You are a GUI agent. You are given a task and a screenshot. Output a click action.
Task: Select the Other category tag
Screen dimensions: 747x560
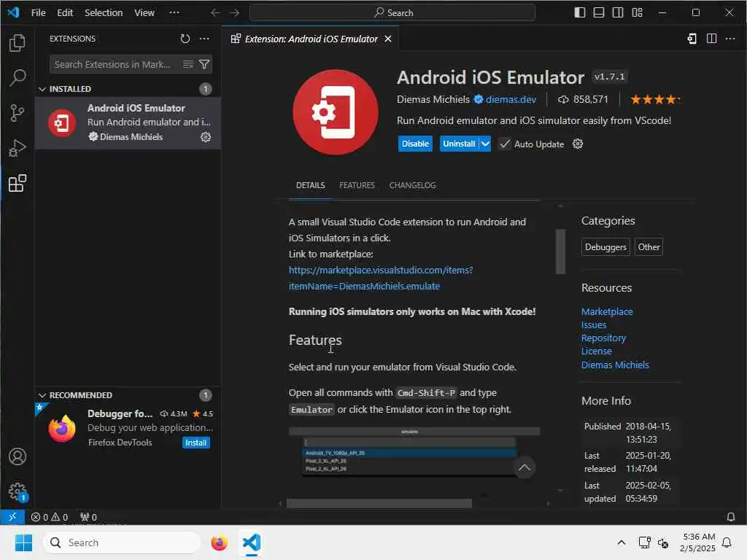pyautogui.click(x=649, y=247)
